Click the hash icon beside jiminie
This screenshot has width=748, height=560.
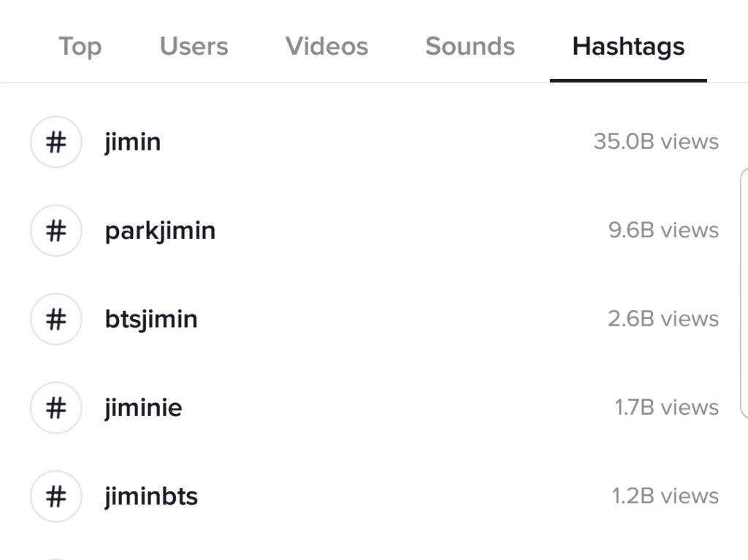tap(56, 407)
